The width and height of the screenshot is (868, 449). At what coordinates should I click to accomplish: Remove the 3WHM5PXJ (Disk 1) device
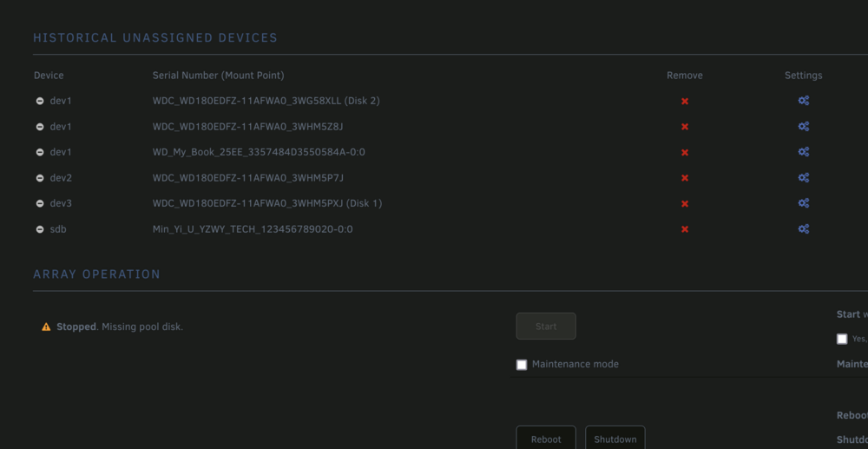pos(685,204)
